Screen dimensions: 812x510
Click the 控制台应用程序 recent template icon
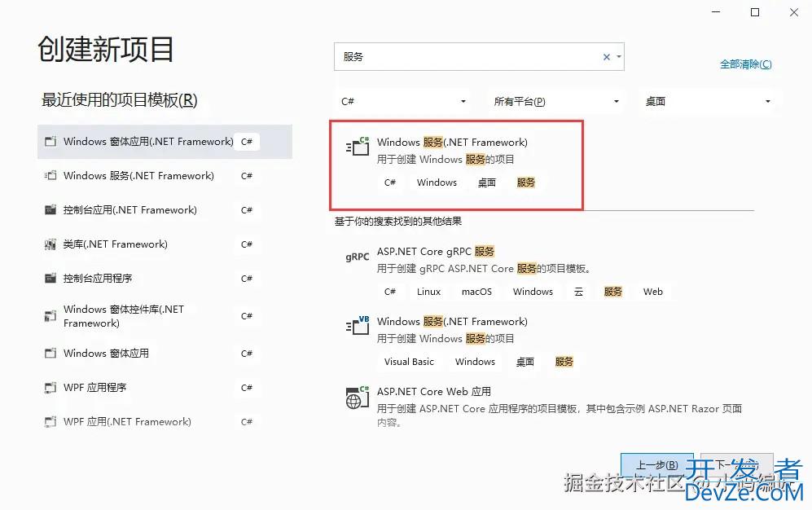tap(50, 278)
